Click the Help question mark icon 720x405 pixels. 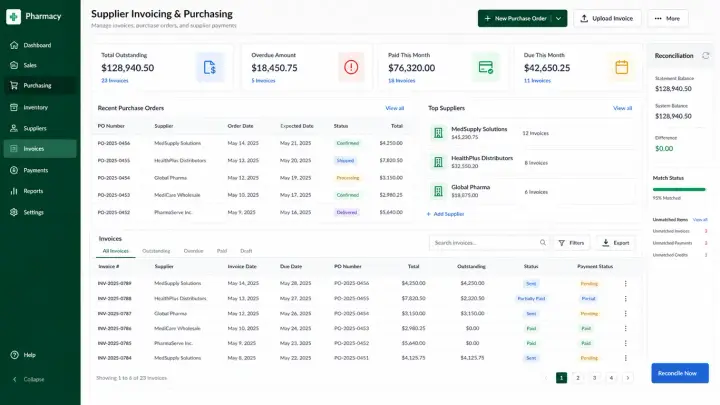[x=14, y=355]
